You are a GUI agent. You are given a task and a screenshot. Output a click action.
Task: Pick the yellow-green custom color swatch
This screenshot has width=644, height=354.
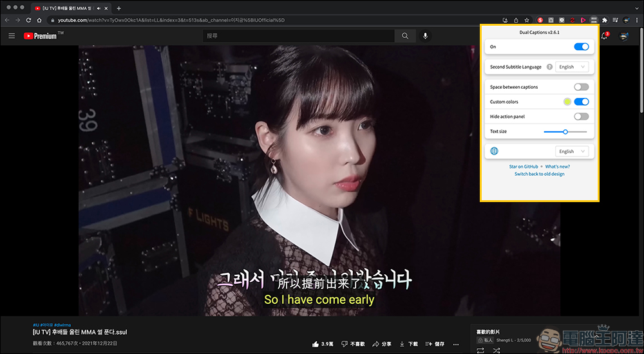click(567, 102)
